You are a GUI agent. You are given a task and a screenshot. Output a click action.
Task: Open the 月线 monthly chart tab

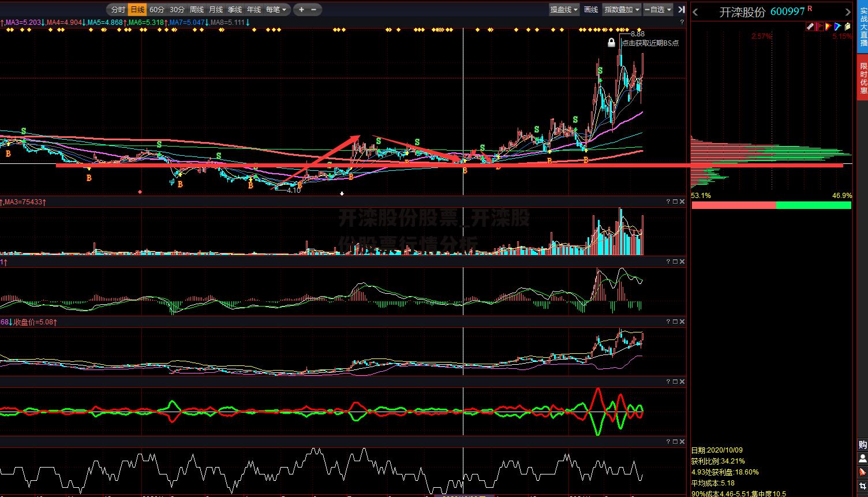[x=216, y=9]
